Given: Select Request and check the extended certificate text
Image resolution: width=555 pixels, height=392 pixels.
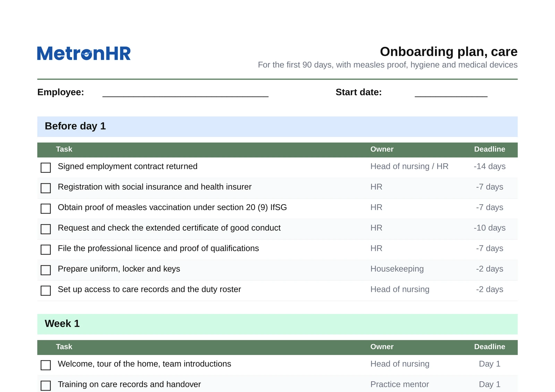Looking at the screenshot, I should [x=169, y=228].
